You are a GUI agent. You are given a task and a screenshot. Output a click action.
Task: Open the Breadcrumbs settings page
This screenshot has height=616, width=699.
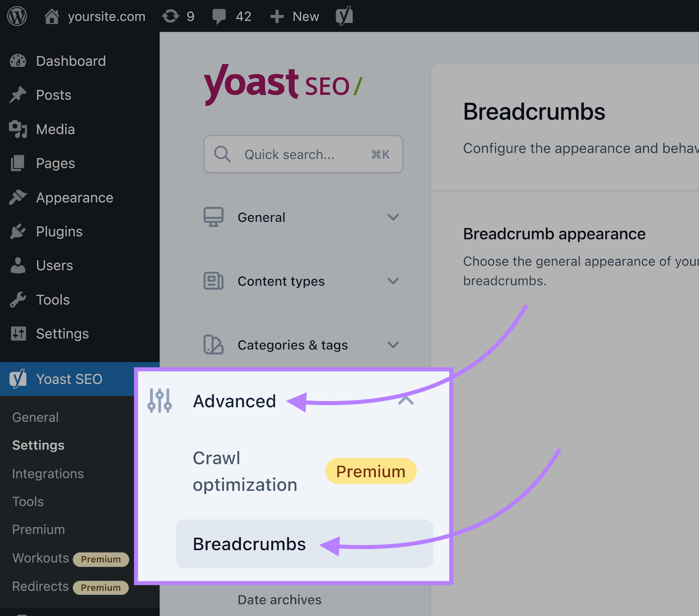249,544
